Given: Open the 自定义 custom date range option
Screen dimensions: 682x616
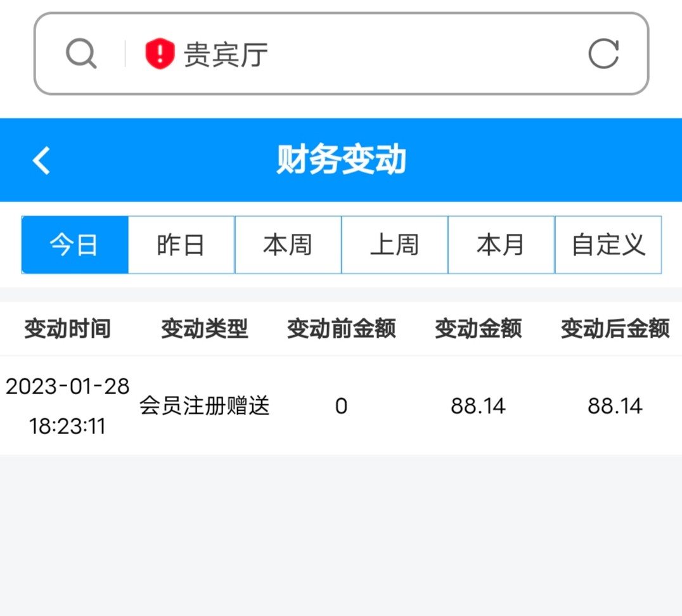Looking at the screenshot, I should click(608, 245).
